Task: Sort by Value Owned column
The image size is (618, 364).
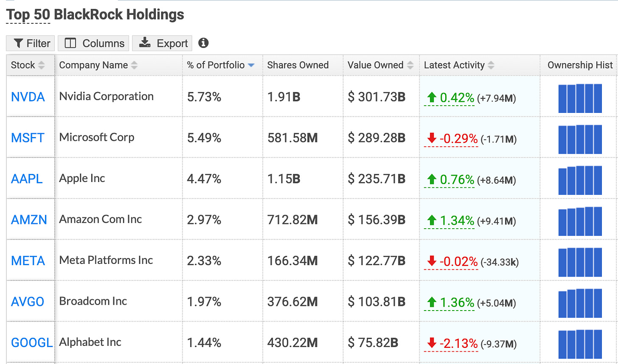Action: tap(381, 65)
